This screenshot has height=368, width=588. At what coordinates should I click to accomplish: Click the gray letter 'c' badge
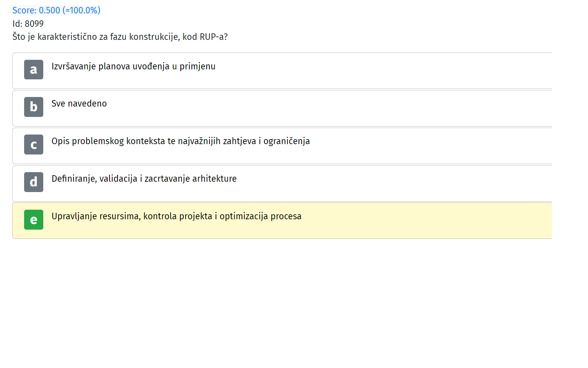(34, 145)
